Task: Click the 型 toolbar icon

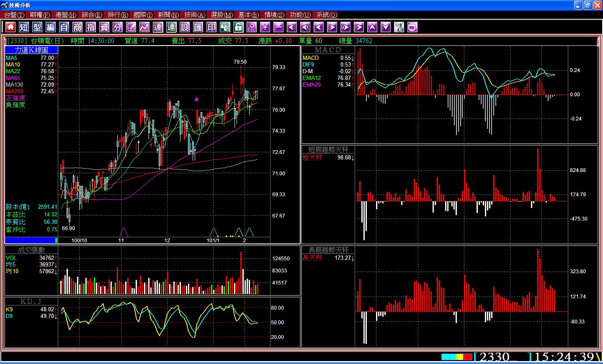Action: coord(37,27)
